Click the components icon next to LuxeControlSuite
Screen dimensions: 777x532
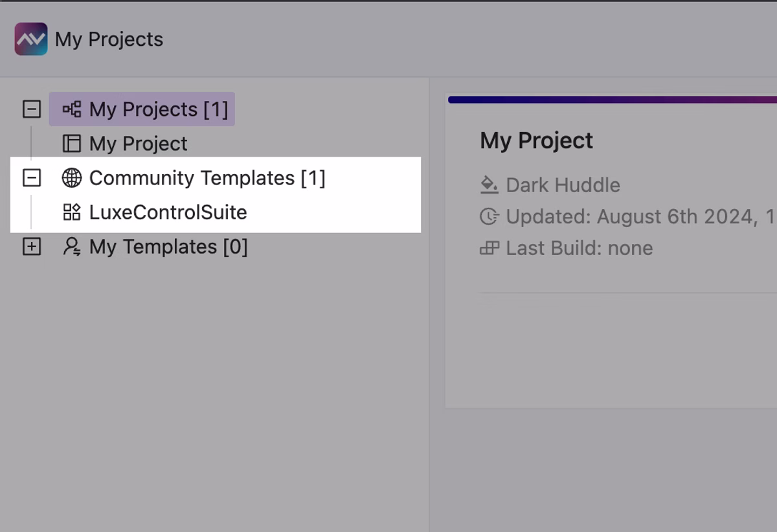[x=73, y=212]
